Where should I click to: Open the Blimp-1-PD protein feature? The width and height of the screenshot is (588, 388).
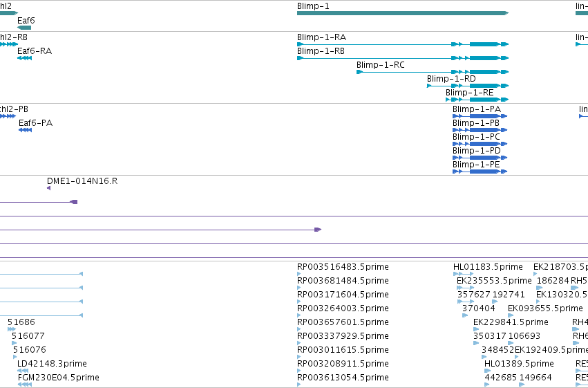[x=480, y=158]
